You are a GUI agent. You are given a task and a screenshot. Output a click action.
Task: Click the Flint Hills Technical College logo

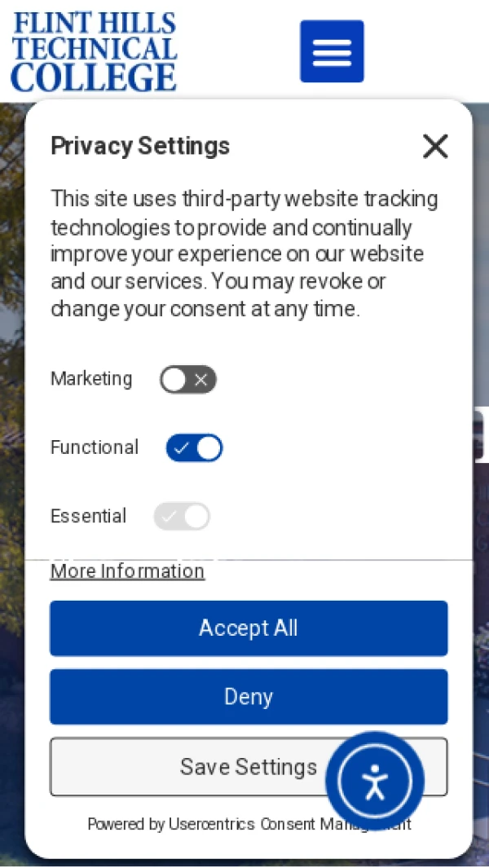94,51
